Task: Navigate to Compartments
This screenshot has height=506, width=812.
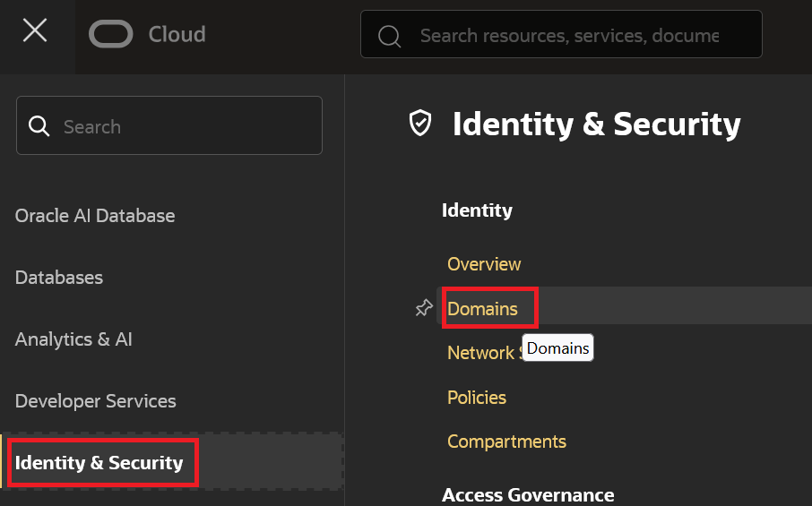Action: pos(506,442)
